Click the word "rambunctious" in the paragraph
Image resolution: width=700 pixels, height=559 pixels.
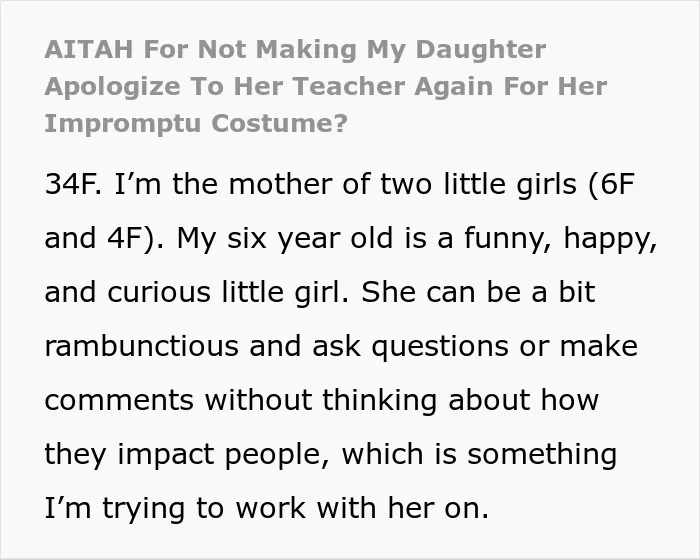(142, 346)
